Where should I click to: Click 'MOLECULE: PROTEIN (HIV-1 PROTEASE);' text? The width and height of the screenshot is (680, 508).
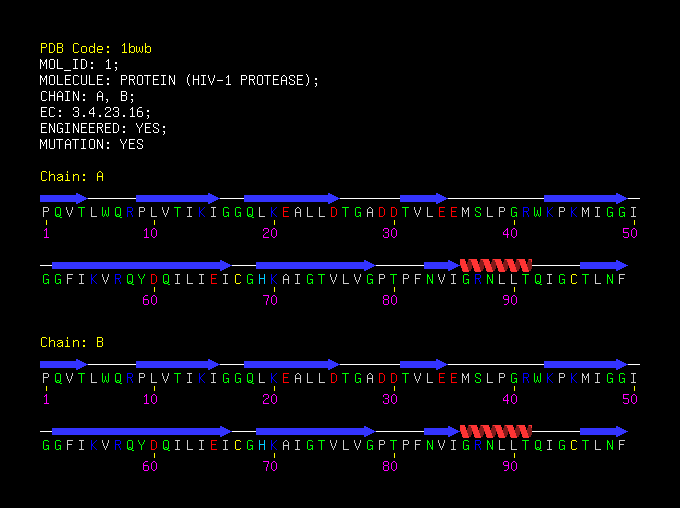pyautogui.click(x=179, y=80)
